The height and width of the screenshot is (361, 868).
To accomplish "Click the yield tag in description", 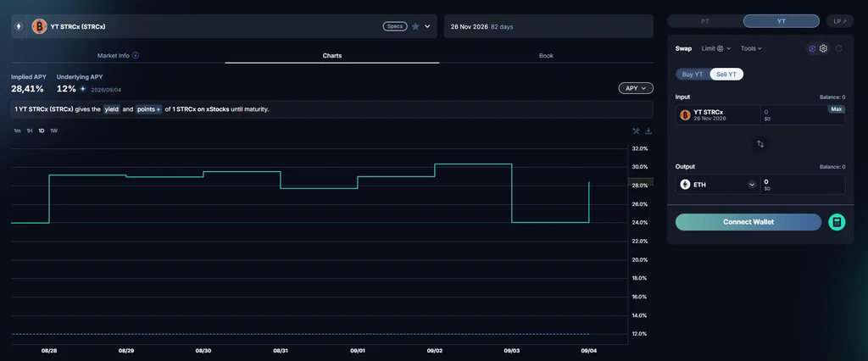I will (112, 109).
